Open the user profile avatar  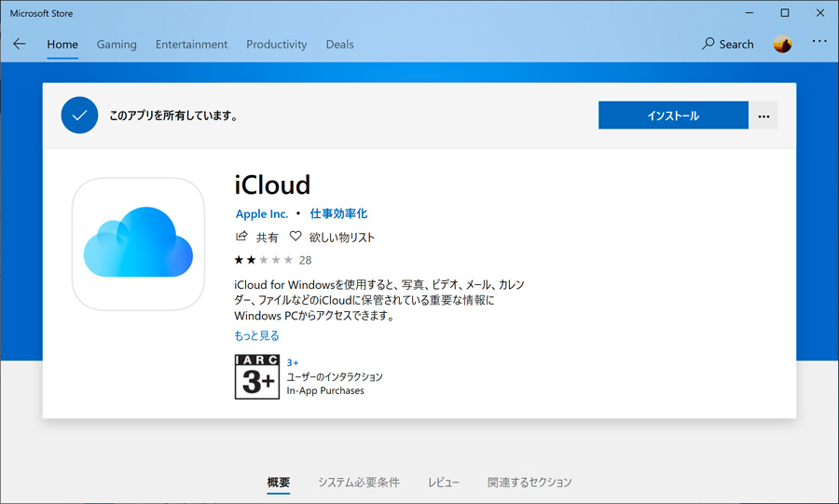pos(782,44)
